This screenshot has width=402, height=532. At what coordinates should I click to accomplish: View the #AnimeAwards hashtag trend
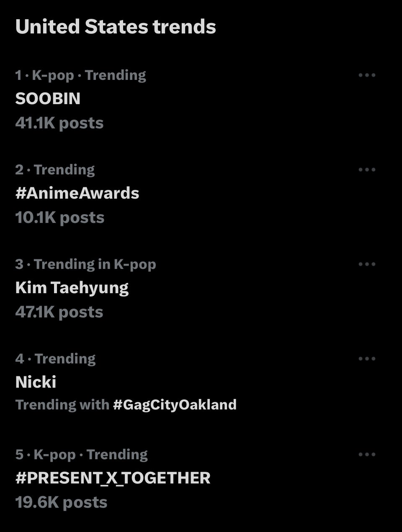coord(77,193)
